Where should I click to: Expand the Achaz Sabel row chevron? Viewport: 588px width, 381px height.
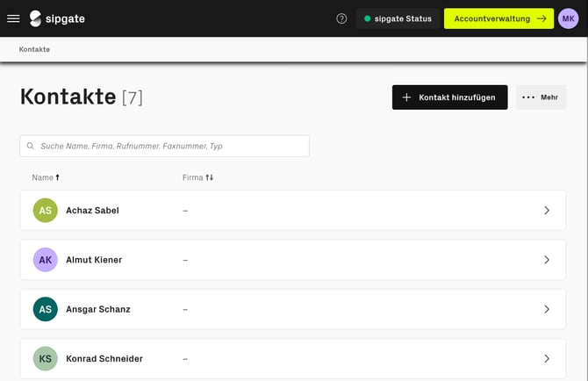click(x=547, y=211)
